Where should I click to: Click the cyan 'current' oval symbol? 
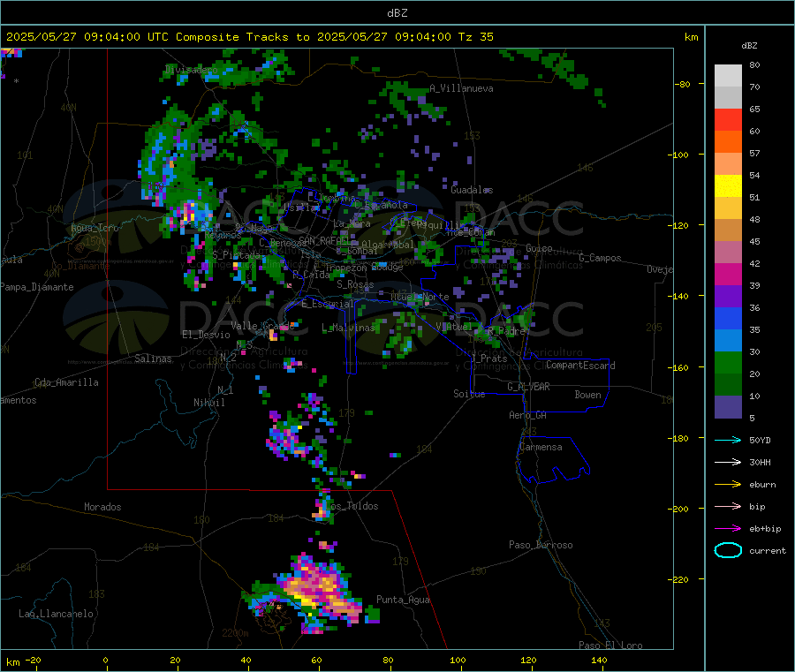click(728, 550)
